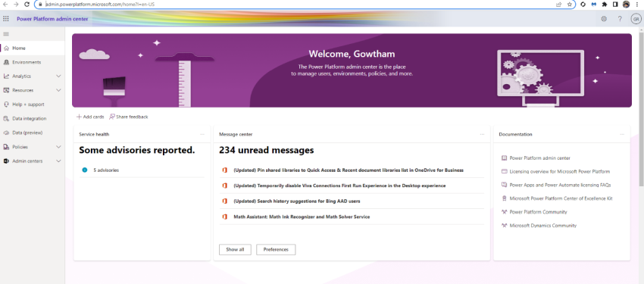Click the Admin centers icon
644x284 pixels.
point(6,161)
